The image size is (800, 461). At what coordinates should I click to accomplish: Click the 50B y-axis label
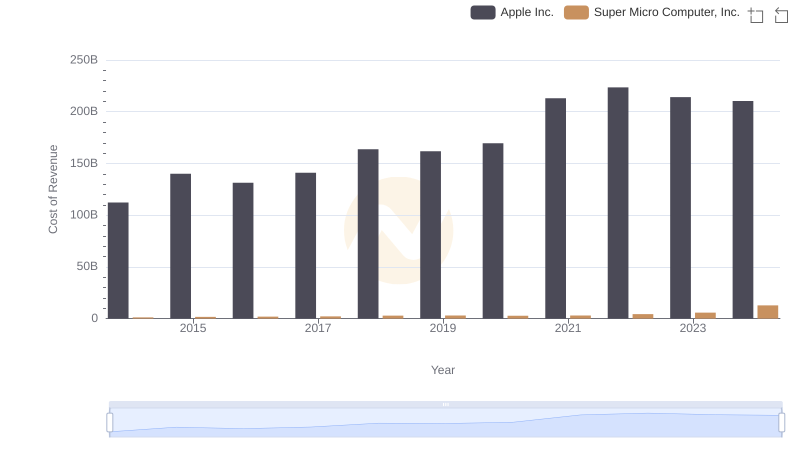pyautogui.click(x=87, y=266)
